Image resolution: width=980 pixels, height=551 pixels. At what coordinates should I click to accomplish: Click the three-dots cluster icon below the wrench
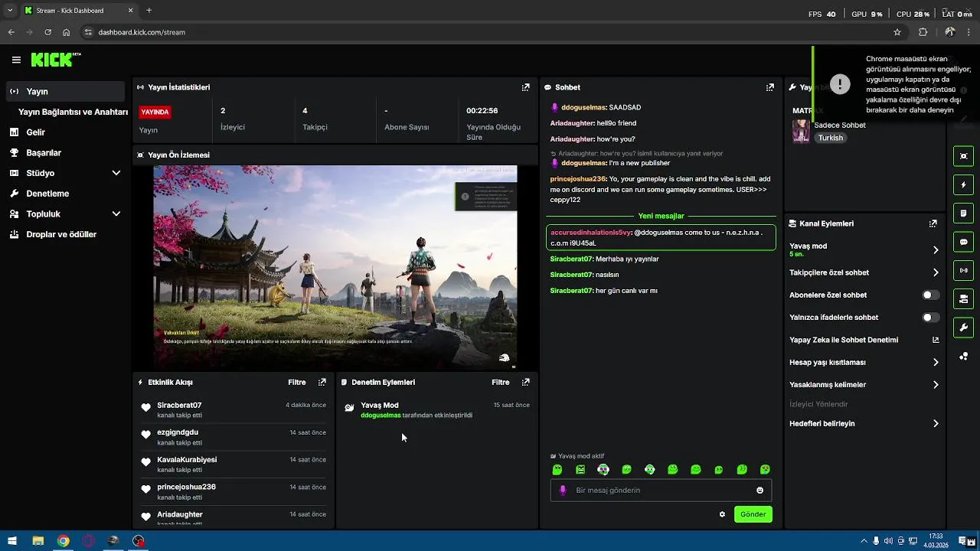click(x=963, y=357)
